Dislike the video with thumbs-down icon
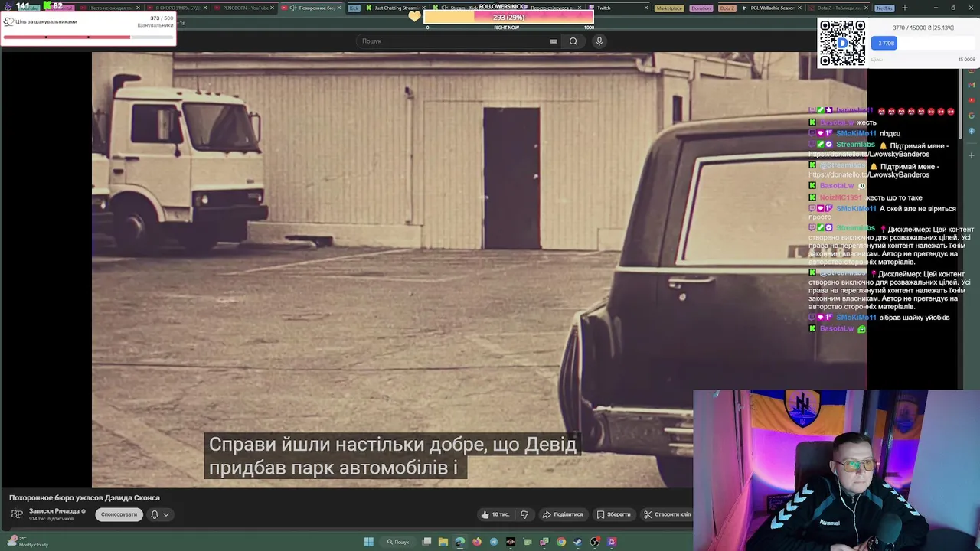Screen dimensions: 980x551 (x=524, y=514)
